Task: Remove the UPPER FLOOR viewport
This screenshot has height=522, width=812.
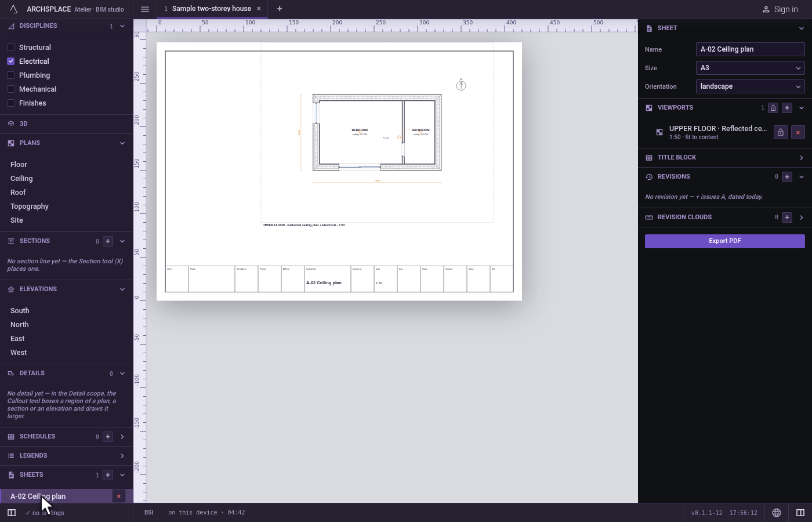Action: (798, 133)
